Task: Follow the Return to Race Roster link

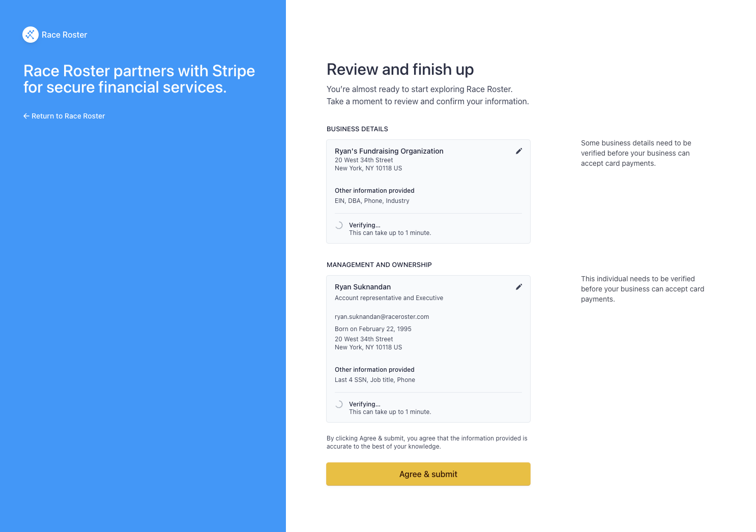Action: click(x=68, y=116)
